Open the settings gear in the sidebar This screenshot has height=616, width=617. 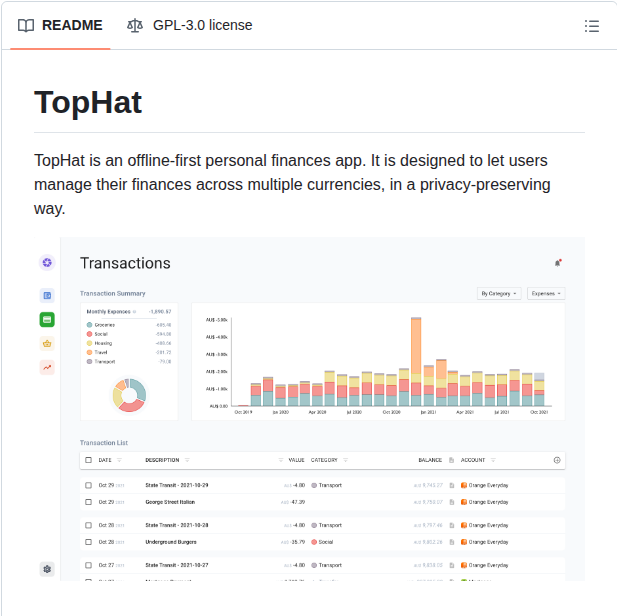click(x=47, y=569)
